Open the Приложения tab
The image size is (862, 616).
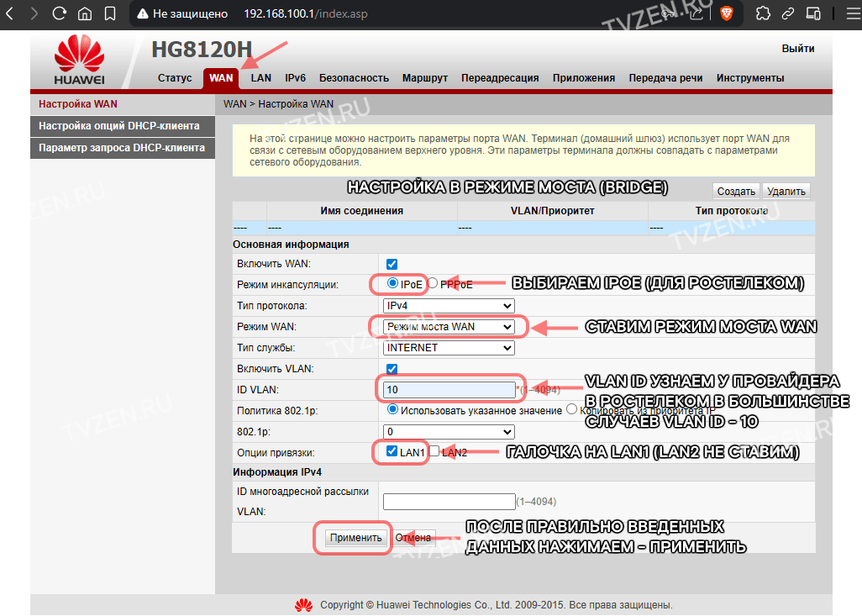[584, 78]
